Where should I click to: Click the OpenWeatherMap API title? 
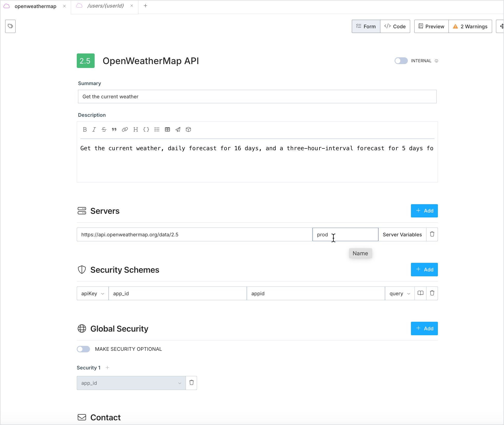(x=151, y=61)
